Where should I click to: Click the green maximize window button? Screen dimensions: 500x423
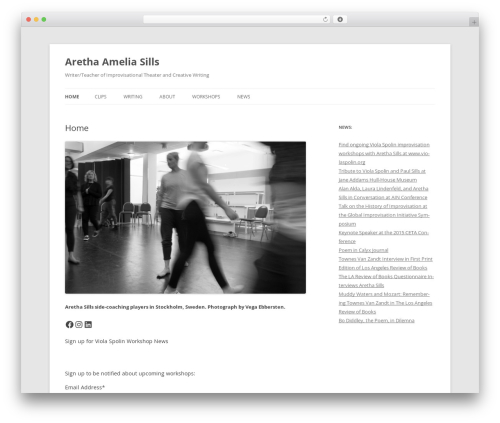coord(44,20)
